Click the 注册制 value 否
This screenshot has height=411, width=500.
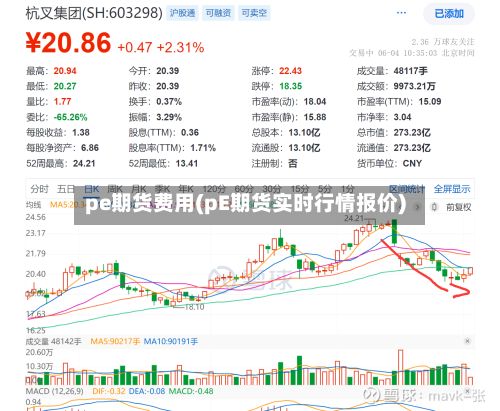[293, 163]
